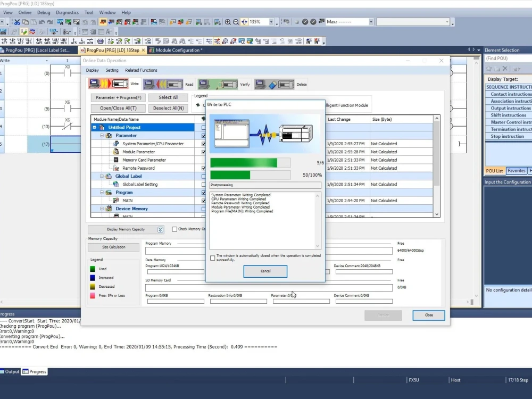Click the Deselect All(N) button
Image resolution: width=532 pixels, height=399 pixels.
(x=168, y=108)
